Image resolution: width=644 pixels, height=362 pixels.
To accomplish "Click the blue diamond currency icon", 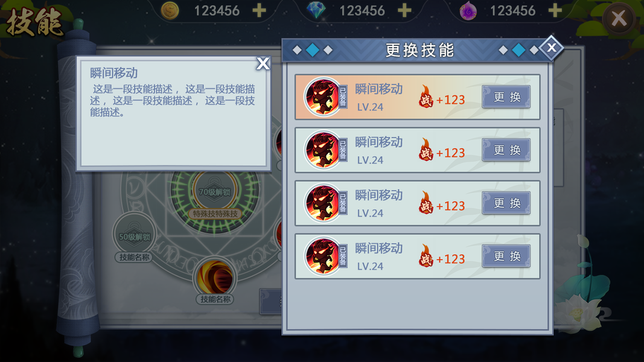I will pyautogui.click(x=316, y=11).
